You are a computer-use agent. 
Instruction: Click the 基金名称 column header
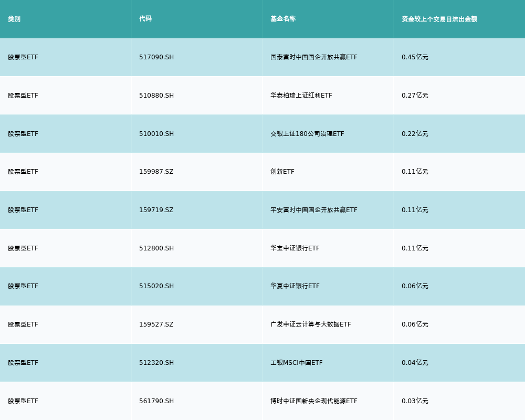(283, 19)
